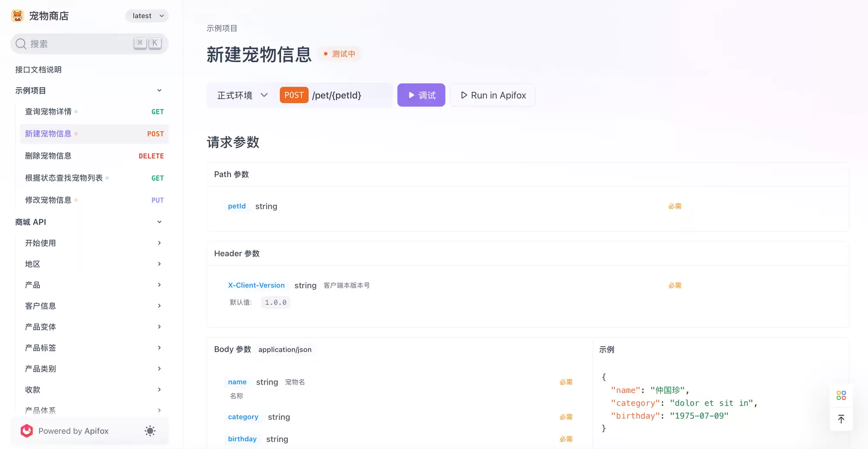Click the Header 参数 heading
The height and width of the screenshot is (449, 868).
tap(237, 254)
